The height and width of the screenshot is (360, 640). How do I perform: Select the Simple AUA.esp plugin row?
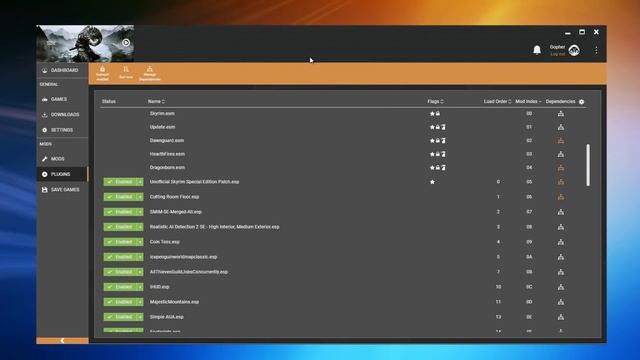343,317
